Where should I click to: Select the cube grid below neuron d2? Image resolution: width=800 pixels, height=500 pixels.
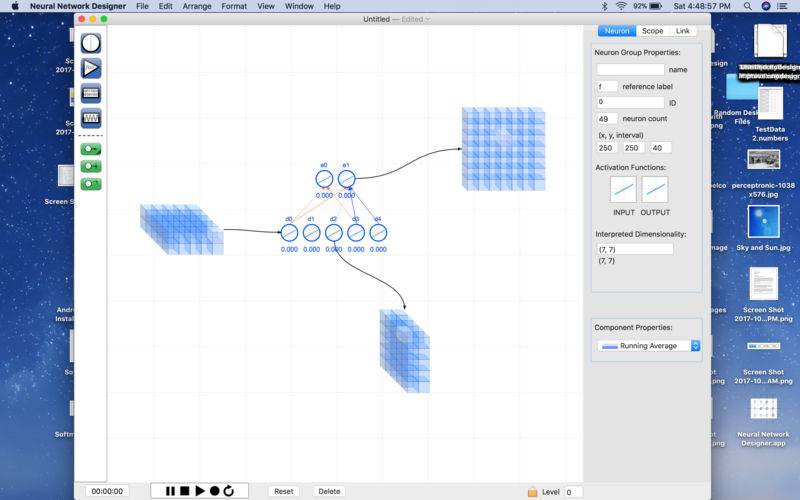(x=405, y=351)
